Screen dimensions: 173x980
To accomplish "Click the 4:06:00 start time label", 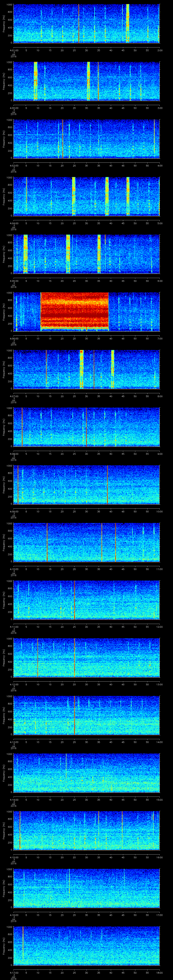I will click(14, 339).
